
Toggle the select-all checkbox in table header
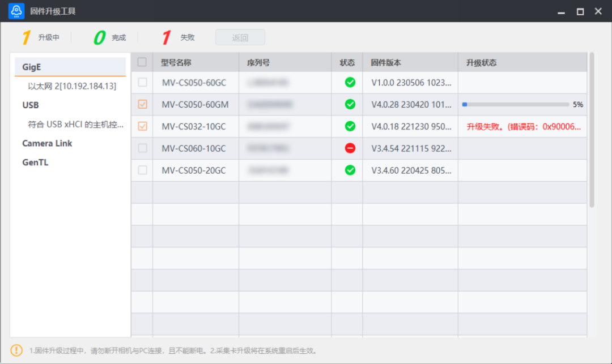pos(142,62)
